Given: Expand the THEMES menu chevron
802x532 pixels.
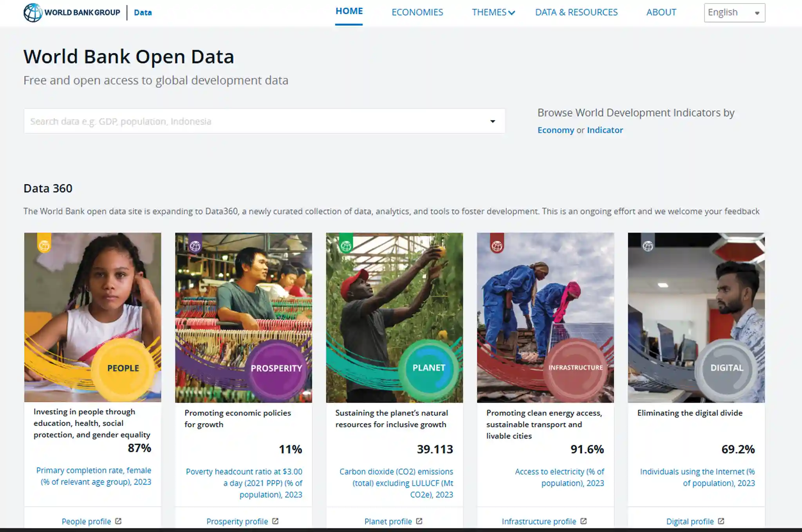Looking at the screenshot, I should (511, 13).
